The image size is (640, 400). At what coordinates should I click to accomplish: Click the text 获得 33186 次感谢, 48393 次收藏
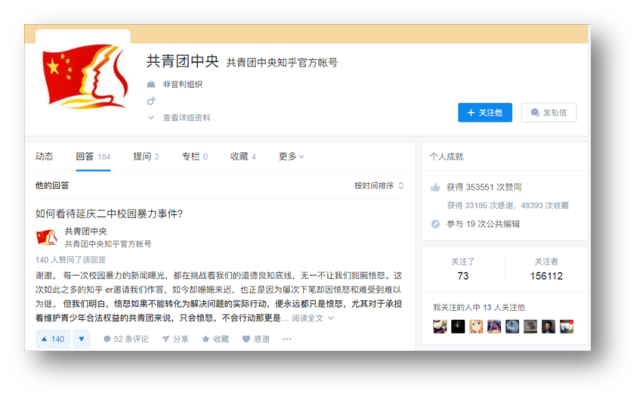coord(508,205)
